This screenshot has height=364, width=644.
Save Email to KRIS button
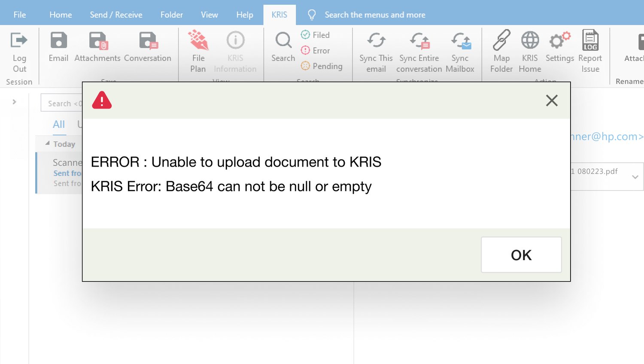point(58,47)
